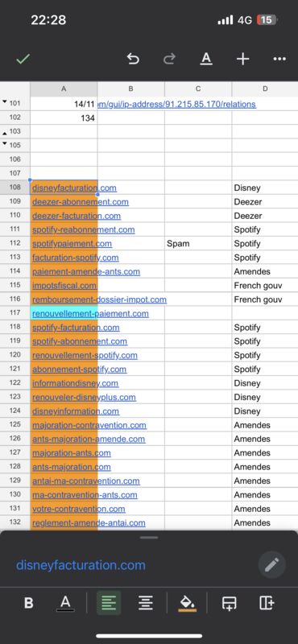
Task: Open the ip-address/91.215.85.170/relations link
Action: [176, 105]
